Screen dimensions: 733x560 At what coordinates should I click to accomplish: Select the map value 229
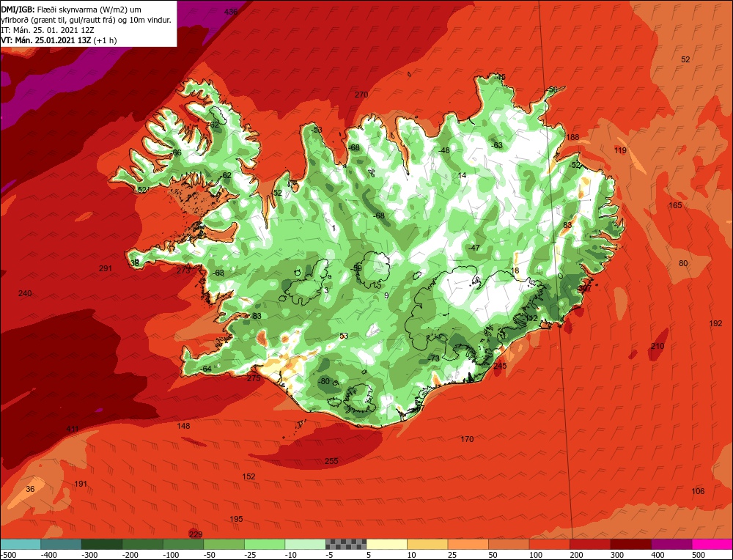tap(196, 534)
